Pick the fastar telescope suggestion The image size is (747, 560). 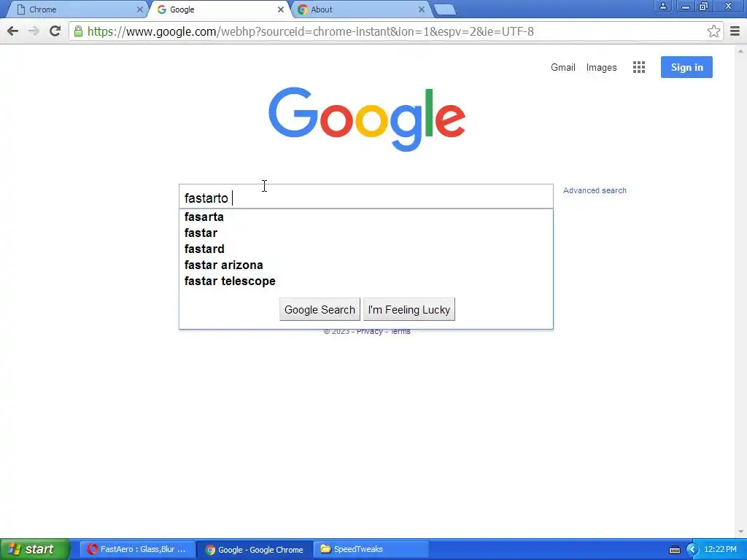tap(366, 281)
